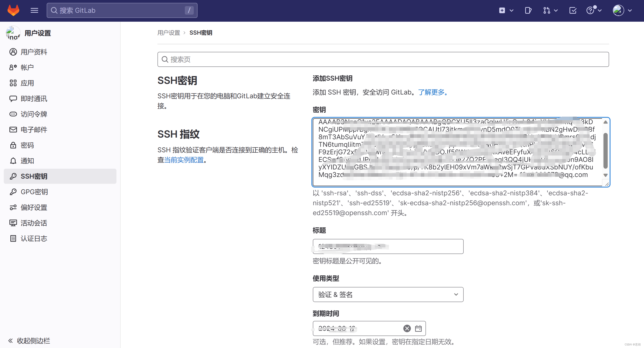
Task: Go to 活动会话 page
Action: 60,223
